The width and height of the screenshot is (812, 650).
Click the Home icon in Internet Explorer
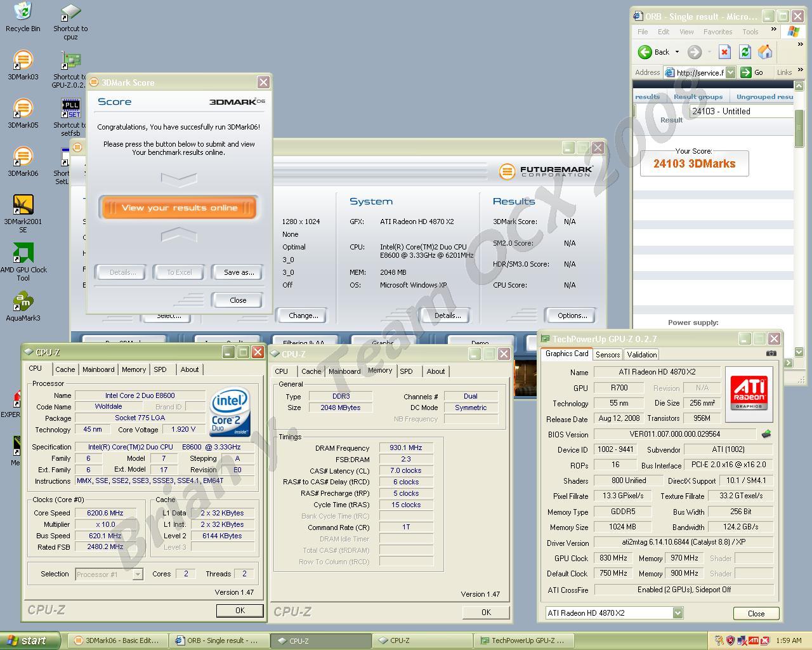pyautogui.click(x=765, y=52)
